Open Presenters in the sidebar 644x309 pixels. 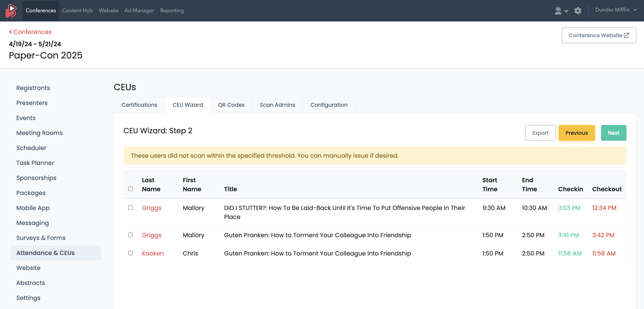click(32, 103)
